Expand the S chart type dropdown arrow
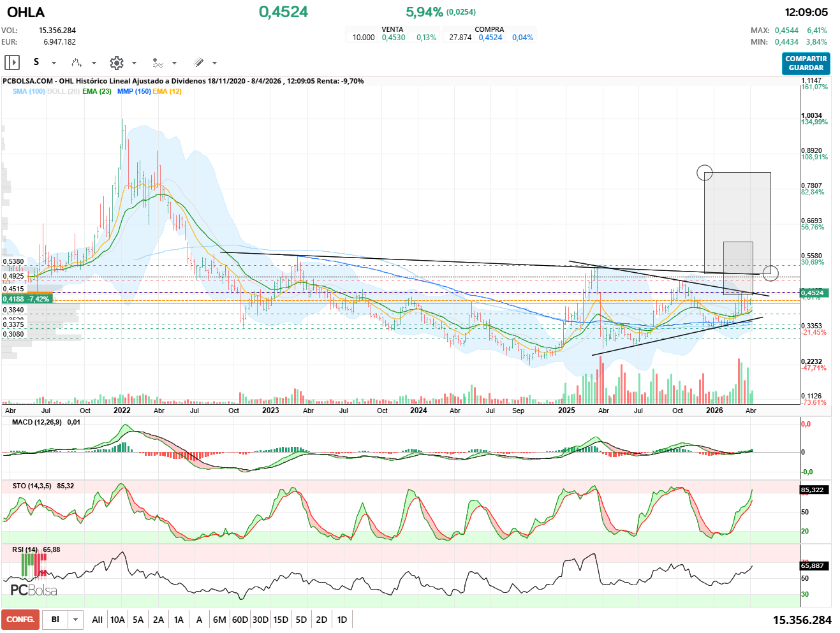840x633 pixels. (54, 63)
